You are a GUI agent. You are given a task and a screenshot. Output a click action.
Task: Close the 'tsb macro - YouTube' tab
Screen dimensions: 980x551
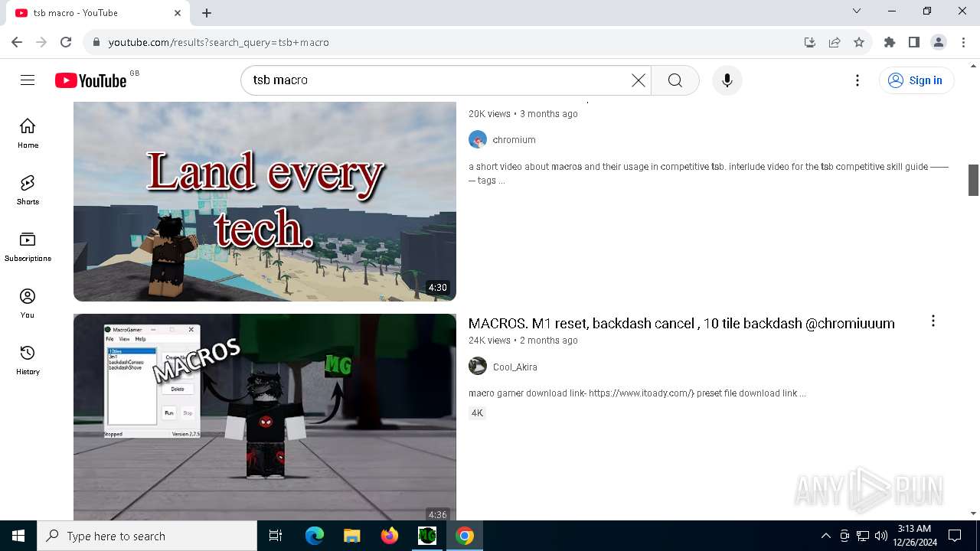pos(178,13)
